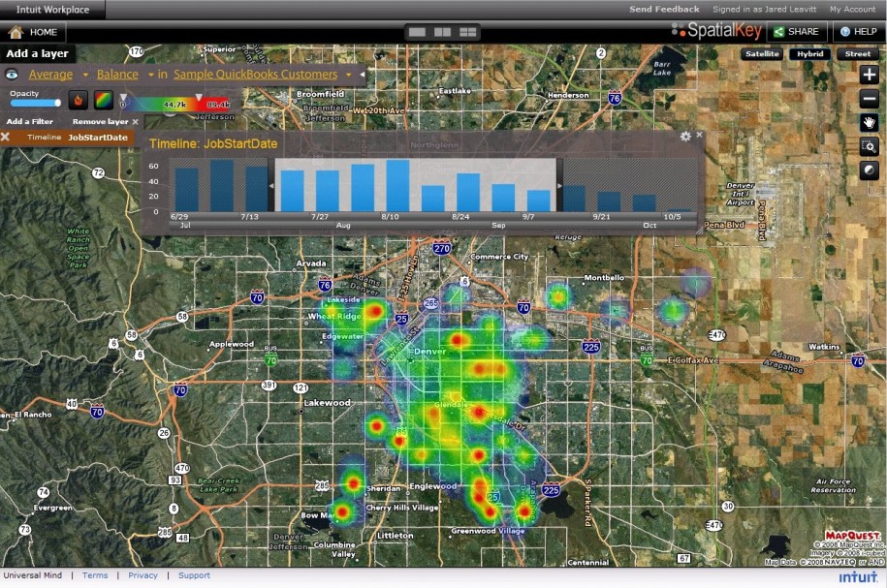Screen dimensions: 887x588
Task: Select the four-pane layout icon
Action: click(x=468, y=32)
